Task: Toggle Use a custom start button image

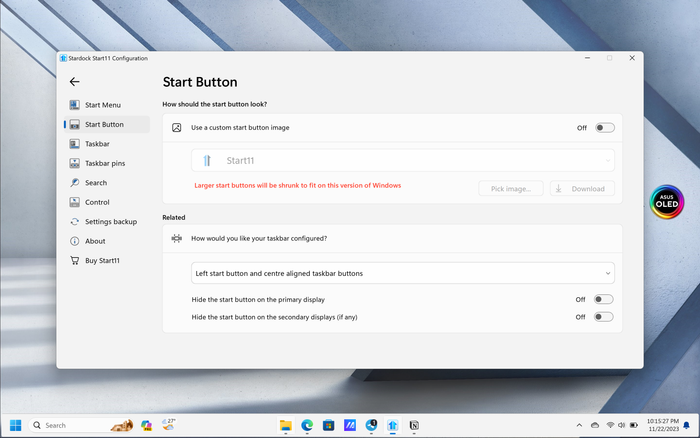Action: 604,128
